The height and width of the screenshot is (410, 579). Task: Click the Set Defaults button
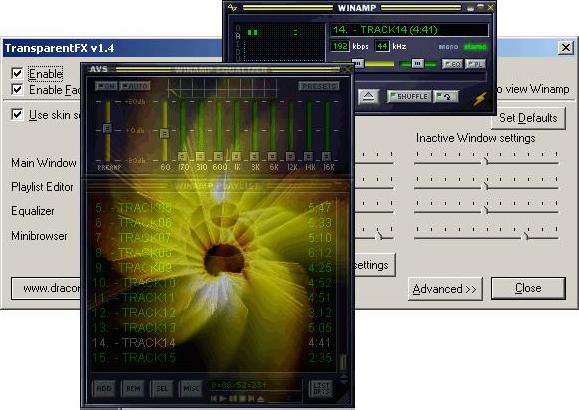point(528,118)
